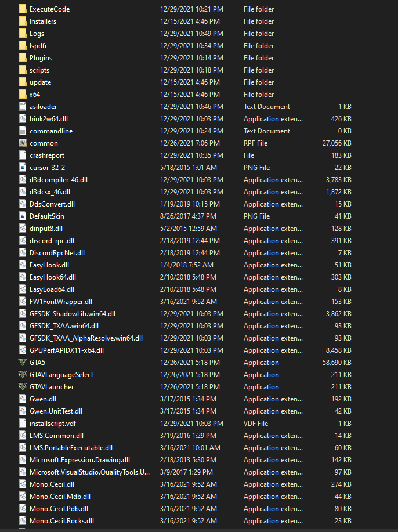Click the GTA5 application icon

[23, 363]
